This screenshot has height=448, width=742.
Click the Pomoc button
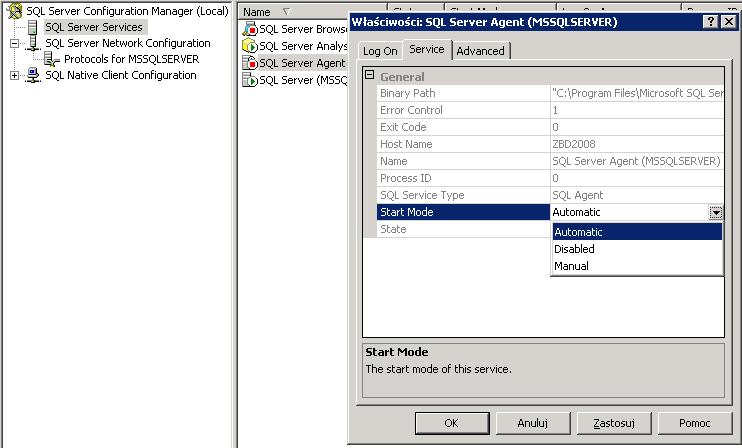[x=695, y=423]
